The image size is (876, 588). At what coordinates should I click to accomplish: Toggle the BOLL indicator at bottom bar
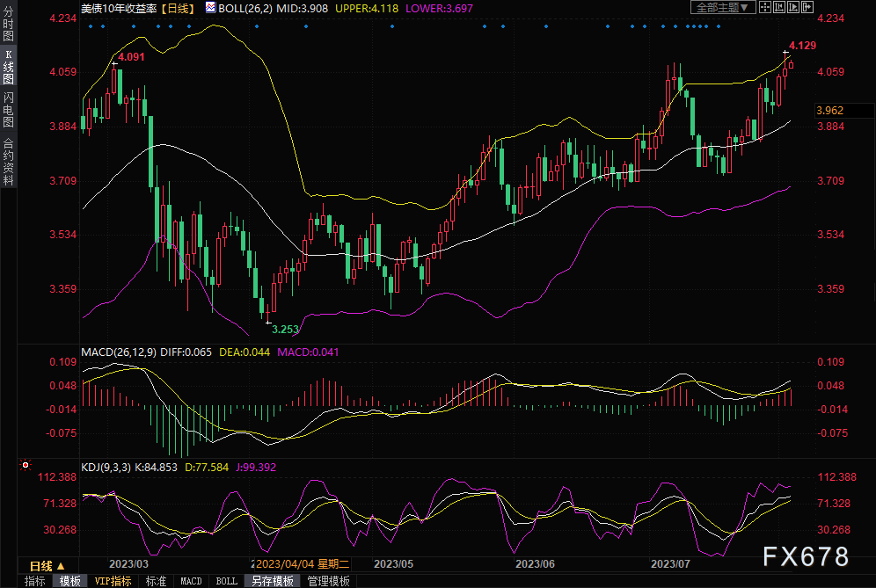pos(226,581)
